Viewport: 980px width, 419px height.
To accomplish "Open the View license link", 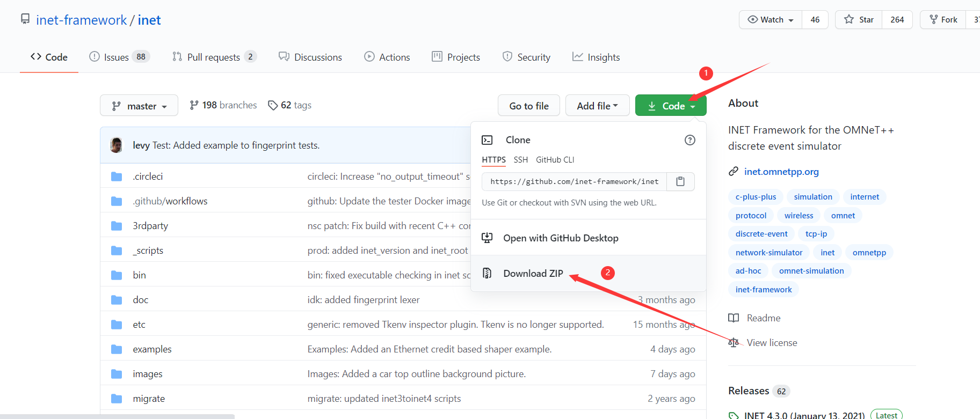I will (x=772, y=343).
